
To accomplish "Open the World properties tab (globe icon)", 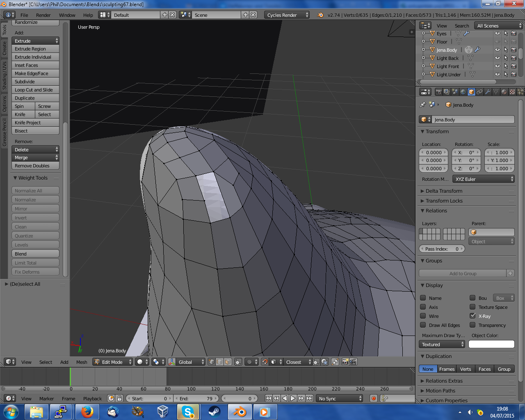I will point(463,92).
